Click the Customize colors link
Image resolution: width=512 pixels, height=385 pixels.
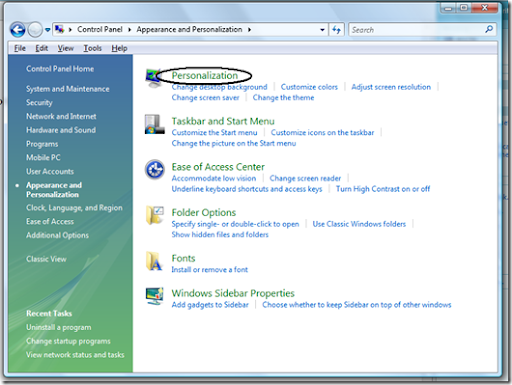(x=309, y=87)
